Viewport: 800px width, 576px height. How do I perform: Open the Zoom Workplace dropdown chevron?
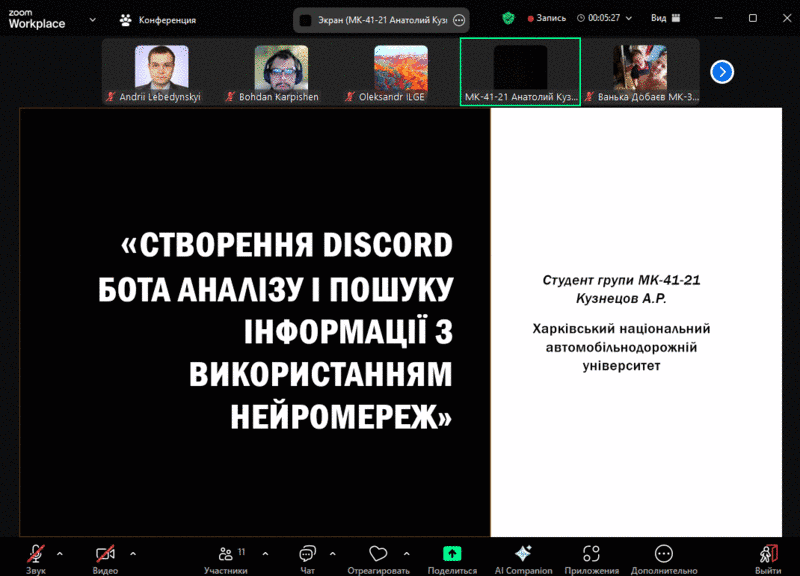92,20
